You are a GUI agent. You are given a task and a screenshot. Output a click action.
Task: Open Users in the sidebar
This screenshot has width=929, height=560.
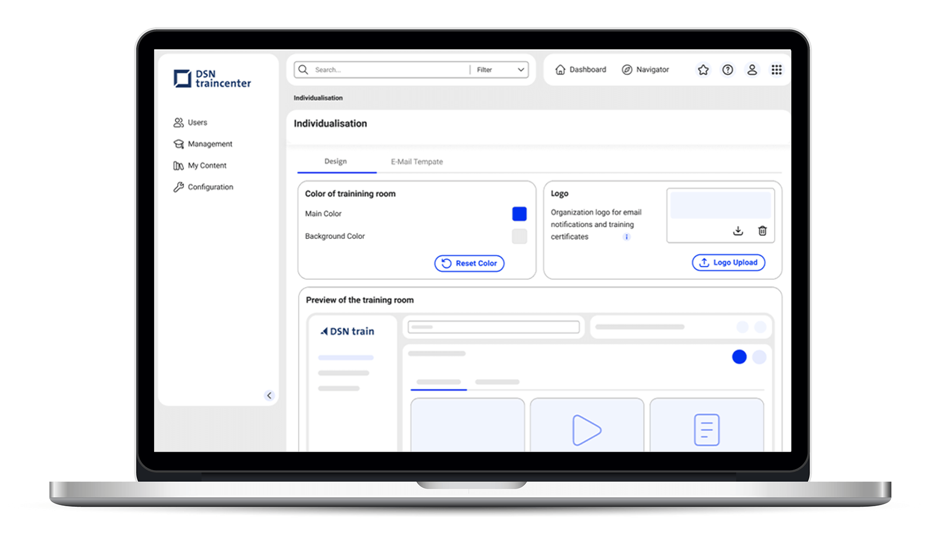point(197,122)
